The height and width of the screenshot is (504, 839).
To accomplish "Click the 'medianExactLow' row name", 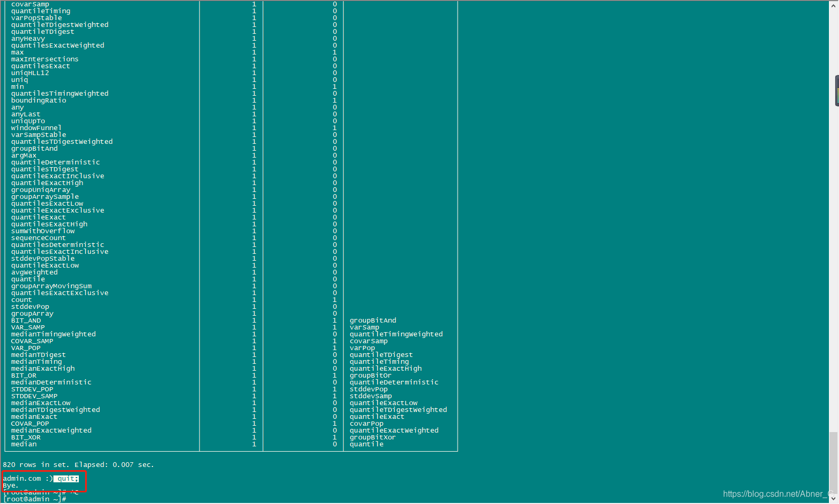I will pyautogui.click(x=41, y=403).
